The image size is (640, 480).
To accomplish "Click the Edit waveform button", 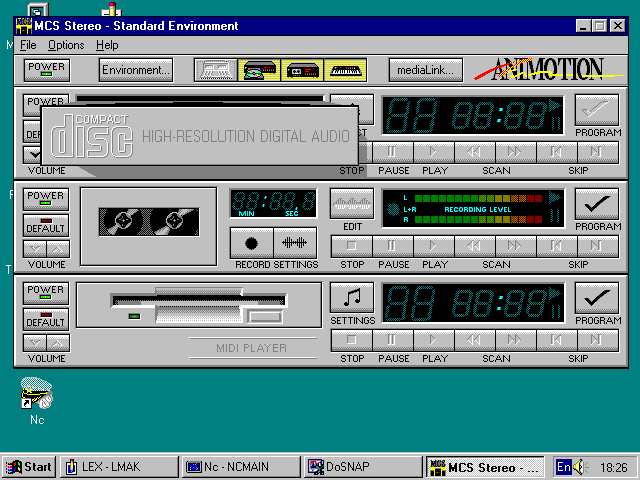I will pos(351,203).
